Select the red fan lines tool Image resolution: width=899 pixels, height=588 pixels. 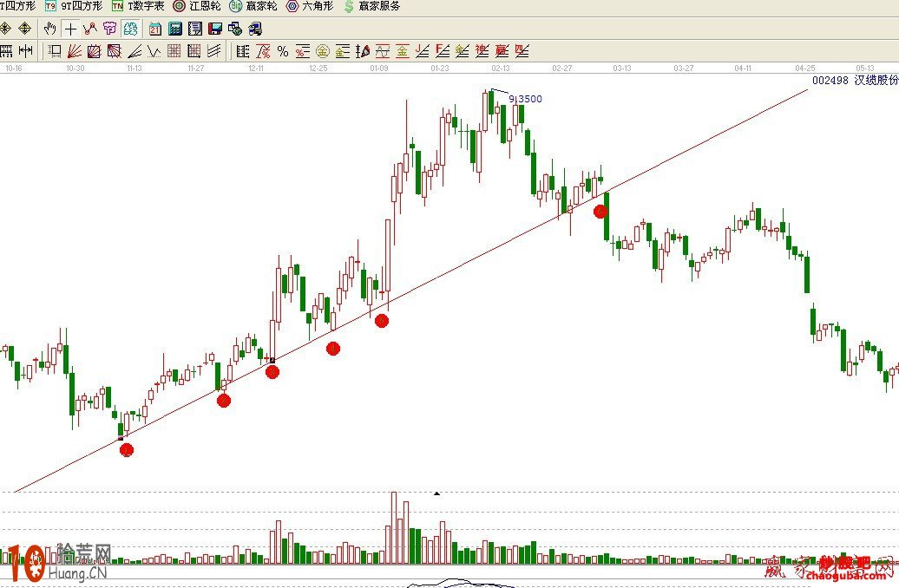[75, 51]
